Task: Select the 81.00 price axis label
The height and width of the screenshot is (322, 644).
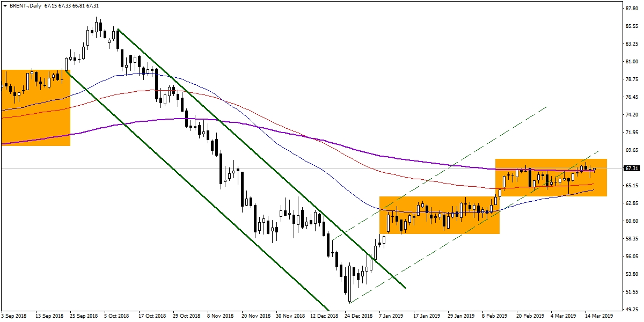Action: pos(631,62)
